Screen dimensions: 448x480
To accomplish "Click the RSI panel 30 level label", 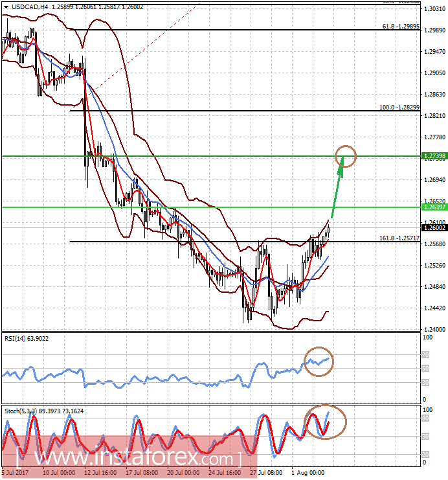I will (x=425, y=383).
